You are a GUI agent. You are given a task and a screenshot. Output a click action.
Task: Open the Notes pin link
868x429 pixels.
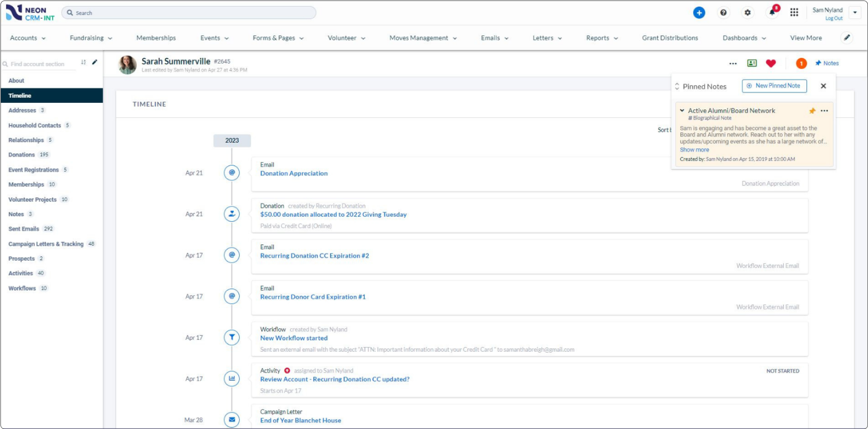[827, 63]
